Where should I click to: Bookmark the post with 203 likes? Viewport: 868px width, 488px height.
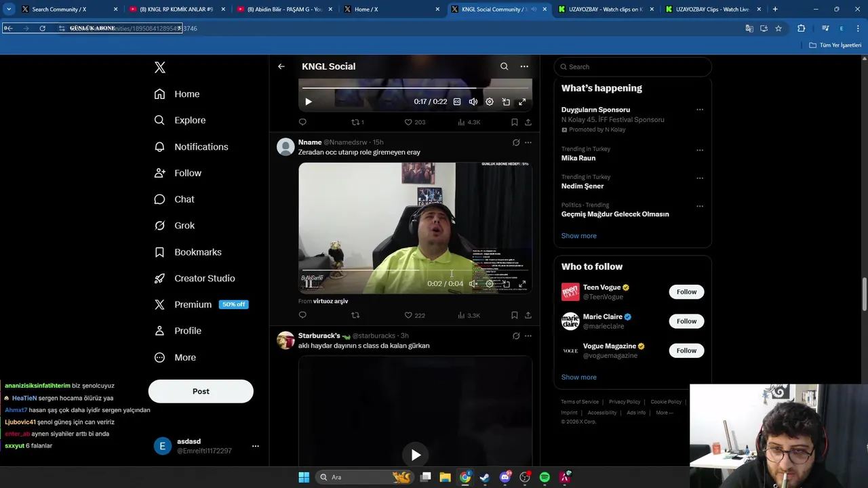514,122
